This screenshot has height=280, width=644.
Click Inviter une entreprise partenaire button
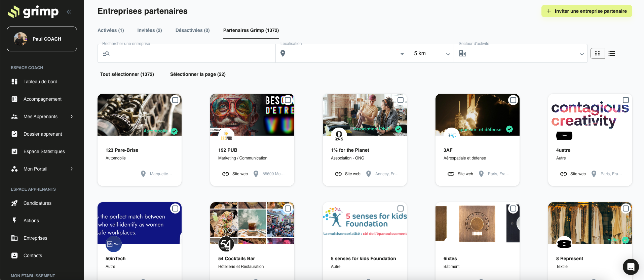pos(587,11)
